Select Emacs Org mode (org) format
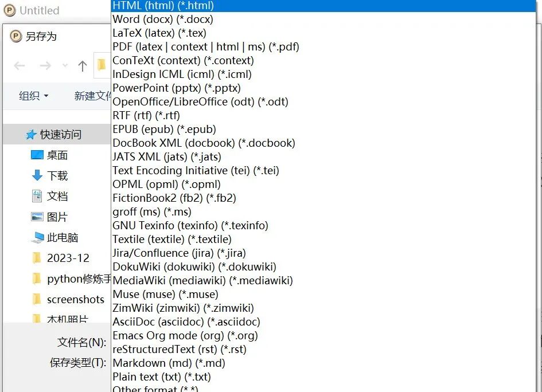This screenshot has height=392, width=542. click(x=323, y=336)
